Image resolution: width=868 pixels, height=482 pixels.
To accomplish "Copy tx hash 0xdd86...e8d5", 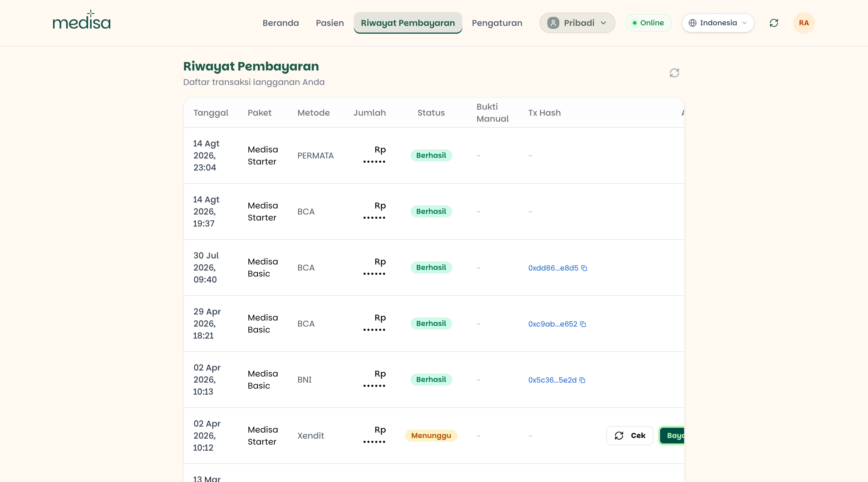I will click(x=584, y=268).
